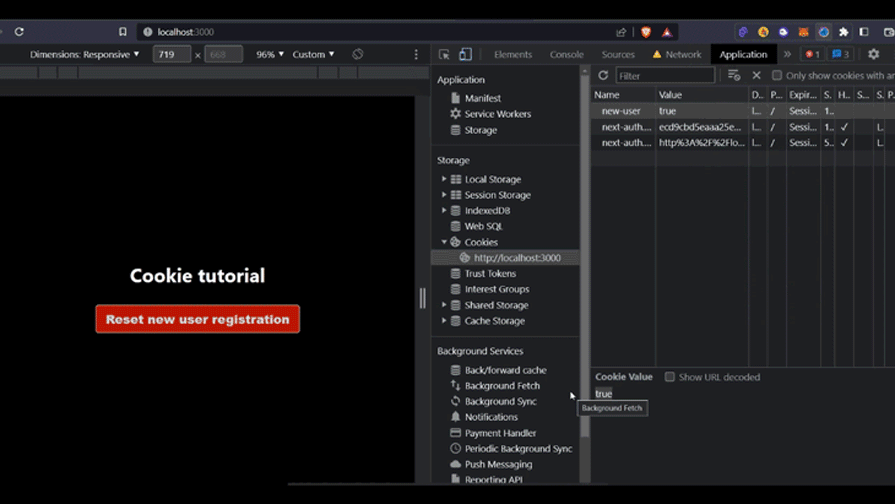Open the 96% zoom dropdown
Viewport: 895px width, 504px height.
tap(270, 55)
